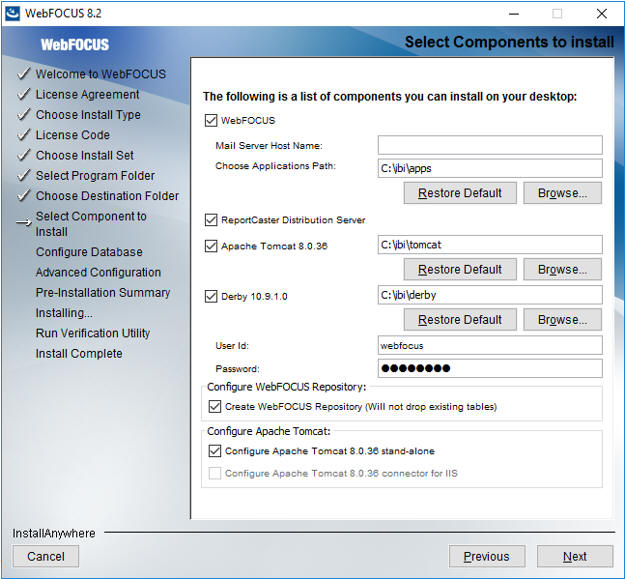Click the checkmark icon beside License Agreement
The height and width of the screenshot is (579, 625).
tap(24, 94)
